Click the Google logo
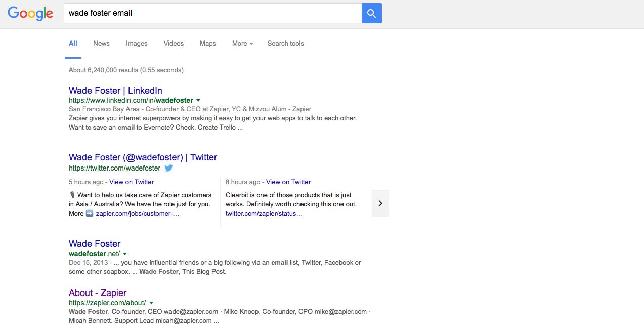 click(30, 13)
